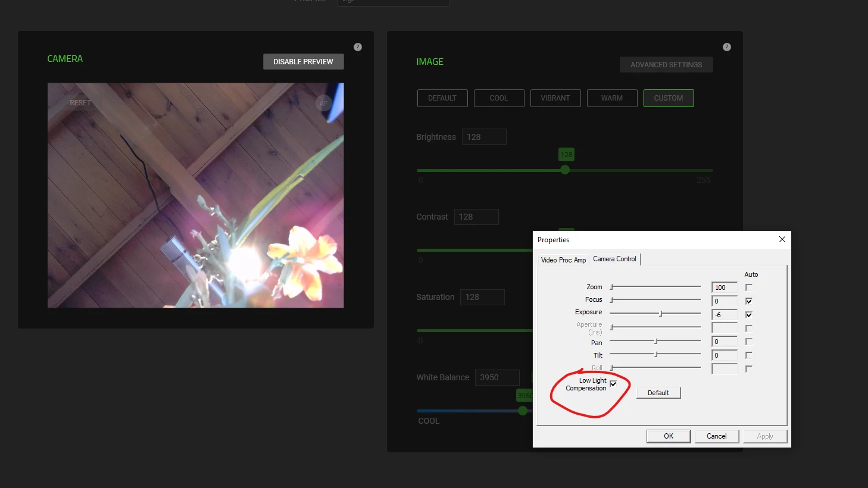Click the Focus slider in Properties

[x=655, y=300]
